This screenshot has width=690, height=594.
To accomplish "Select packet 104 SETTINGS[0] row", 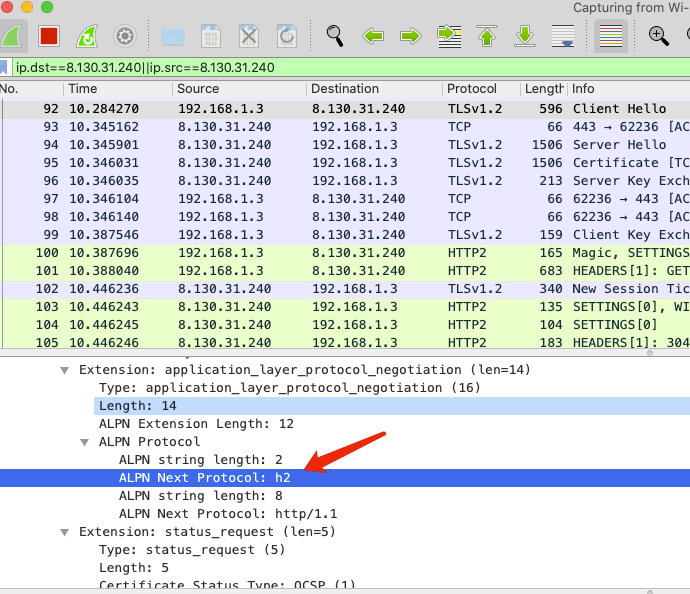I will pyautogui.click(x=345, y=325).
